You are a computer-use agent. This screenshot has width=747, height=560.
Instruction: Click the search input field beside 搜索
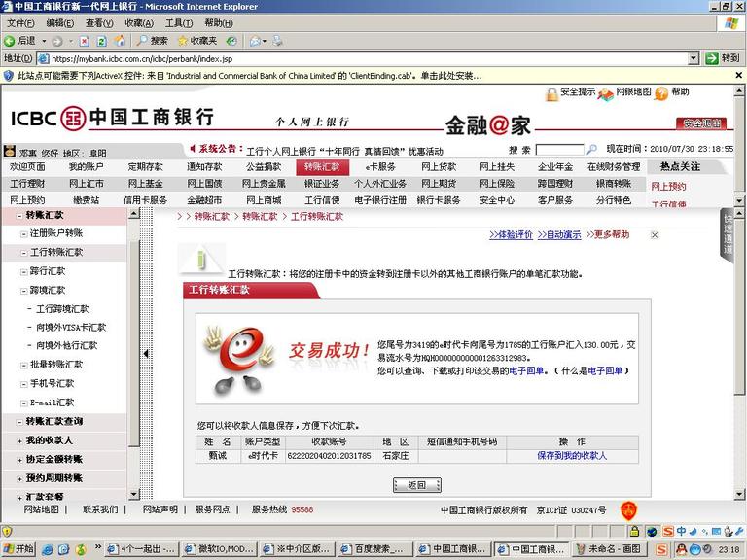click(x=559, y=150)
